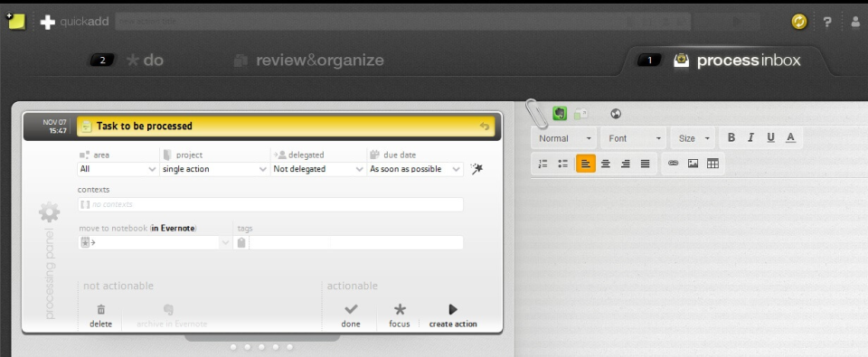Click the yellow sticky note icon
Image resolution: width=868 pixels, height=357 pixels.
15,22
